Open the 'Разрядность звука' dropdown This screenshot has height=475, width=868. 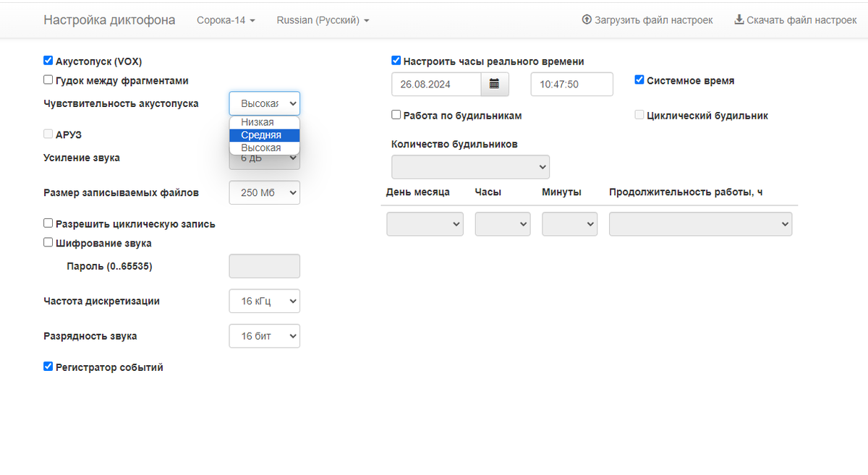coord(264,335)
